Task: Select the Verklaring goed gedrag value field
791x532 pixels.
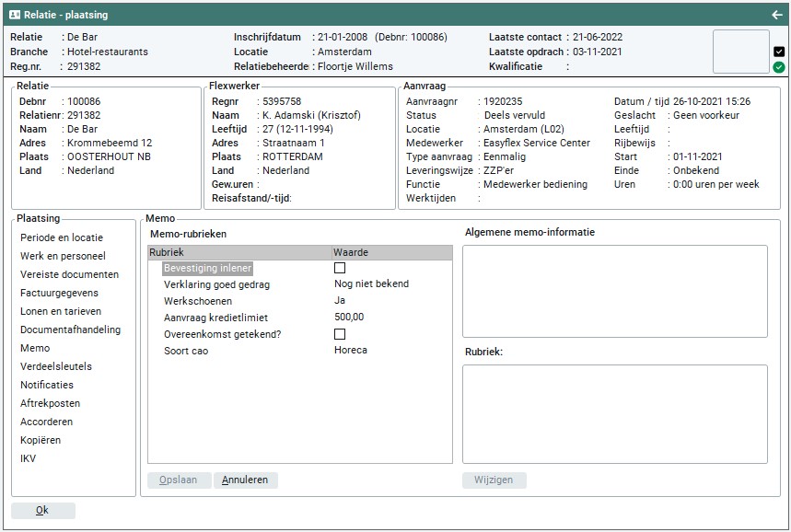Action: tap(371, 284)
